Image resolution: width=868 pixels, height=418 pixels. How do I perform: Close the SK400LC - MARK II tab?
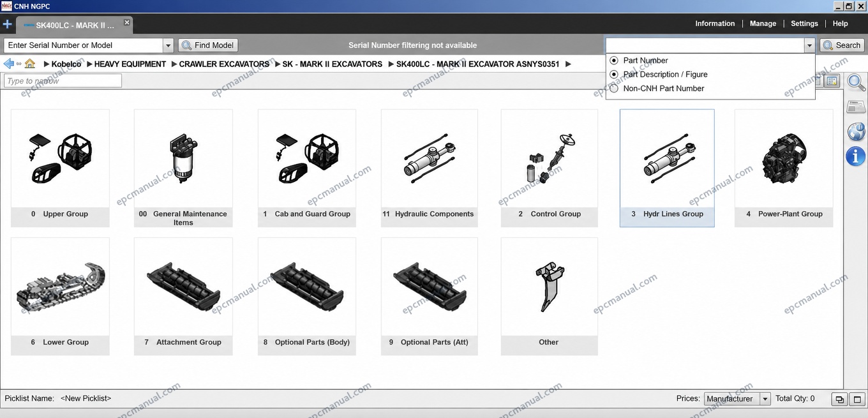[x=126, y=22]
